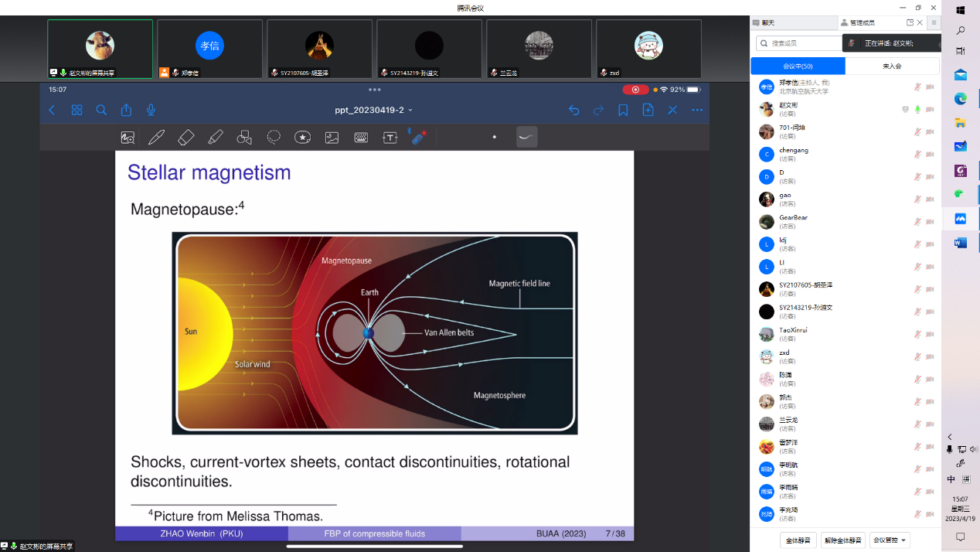Select the Lasso selection tool
980x552 pixels.
(274, 138)
